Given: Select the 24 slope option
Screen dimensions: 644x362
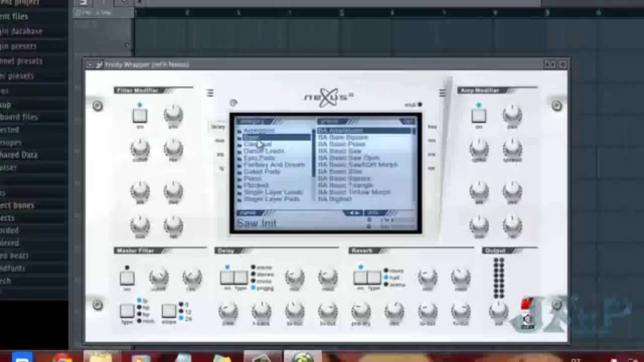Looking at the screenshot, I should 184,319.
